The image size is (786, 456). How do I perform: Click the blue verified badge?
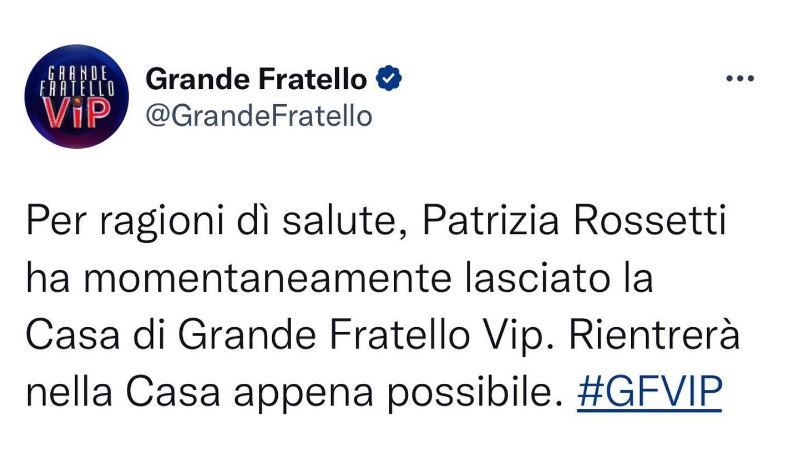(x=389, y=79)
